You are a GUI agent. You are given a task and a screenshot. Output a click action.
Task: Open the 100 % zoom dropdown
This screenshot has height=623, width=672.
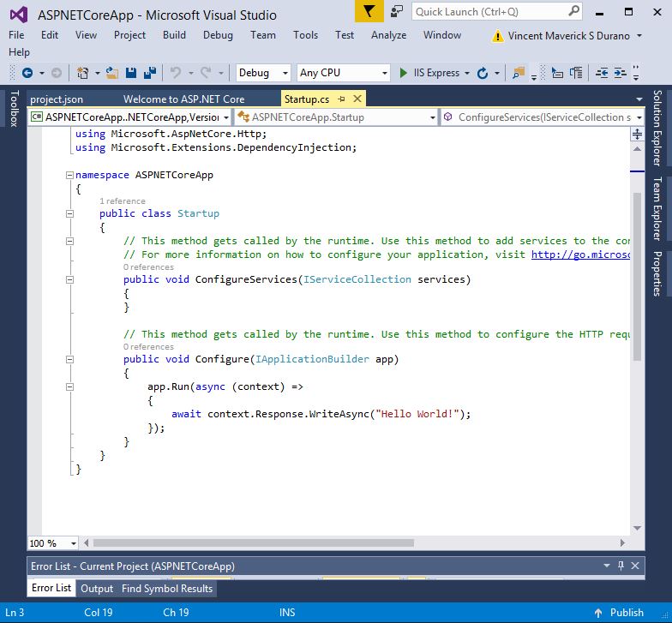pos(53,543)
